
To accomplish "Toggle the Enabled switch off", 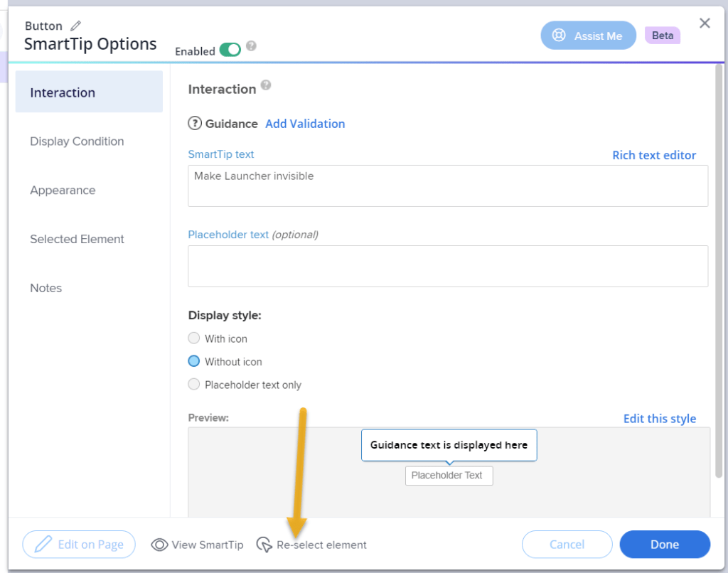I will [230, 50].
